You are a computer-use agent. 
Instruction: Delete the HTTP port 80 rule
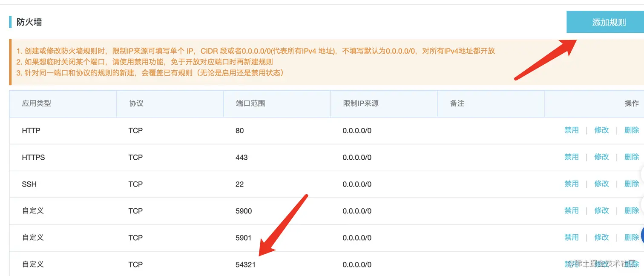pos(632,130)
